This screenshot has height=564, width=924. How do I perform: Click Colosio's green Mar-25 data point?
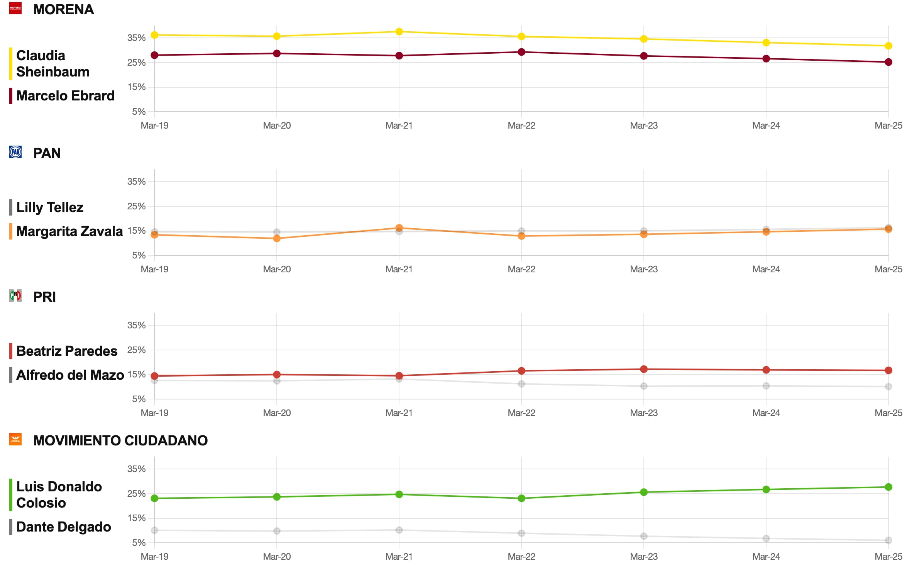pos(888,487)
